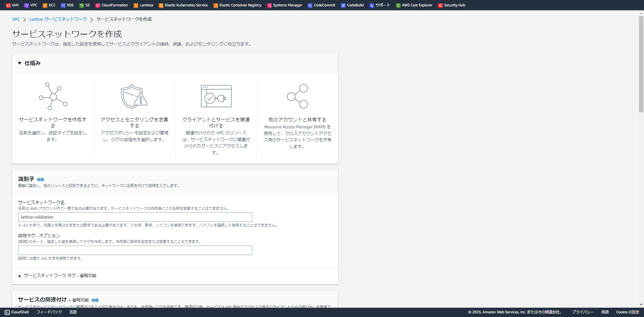Open the AWS Cost Explorer icon
This screenshot has height=317, width=644.
pos(398,5)
